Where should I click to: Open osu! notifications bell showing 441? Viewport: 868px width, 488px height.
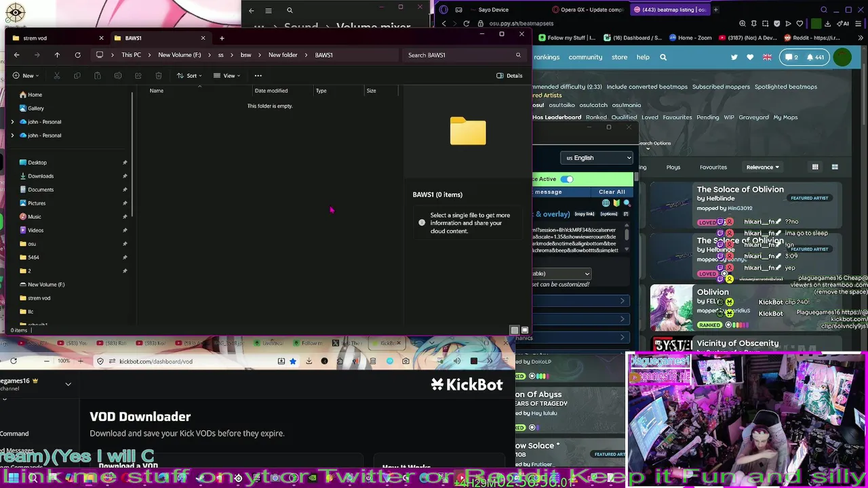[814, 58]
